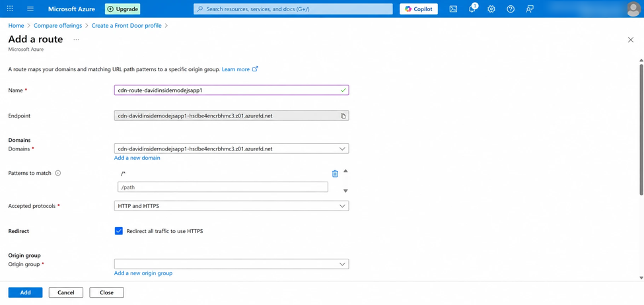Image resolution: width=644 pixels, height=305 pixels.
Task: Open Copilot from the header
Action: [x=419, y=9]
